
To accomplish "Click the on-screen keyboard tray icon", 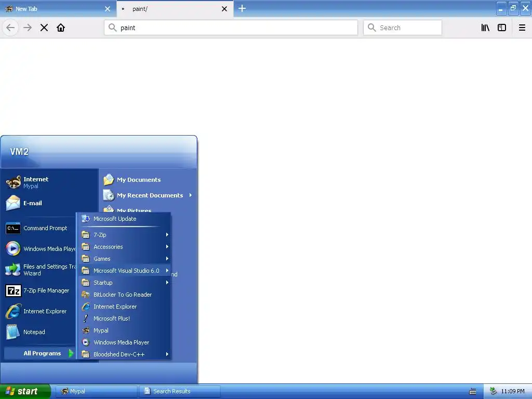I will (x=473, y=392).
